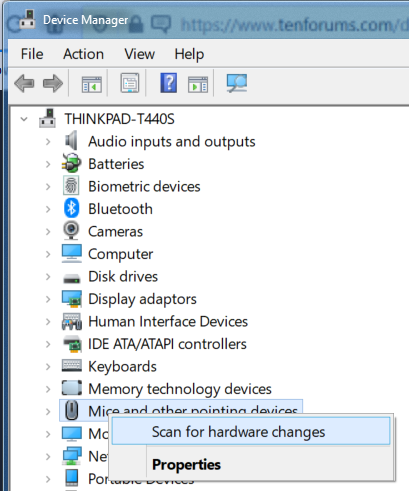Click the Portable Devices icon

point(71,478)
